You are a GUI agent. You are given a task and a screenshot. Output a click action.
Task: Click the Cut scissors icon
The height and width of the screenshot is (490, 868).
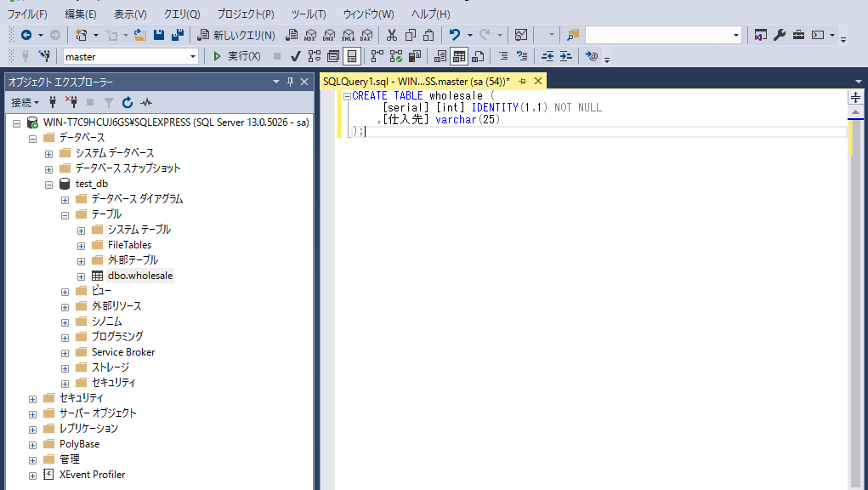(392, 35)
